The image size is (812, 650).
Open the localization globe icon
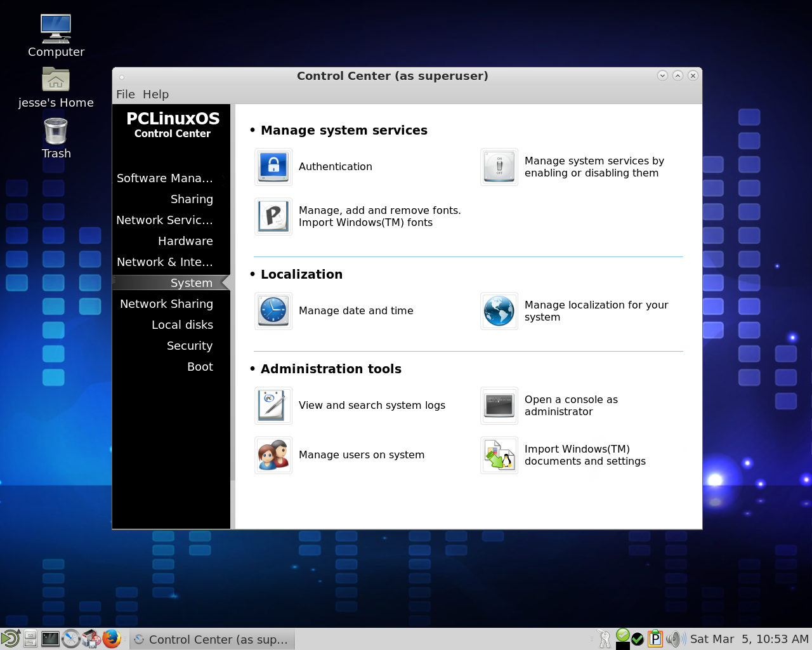tap(499, 311)
